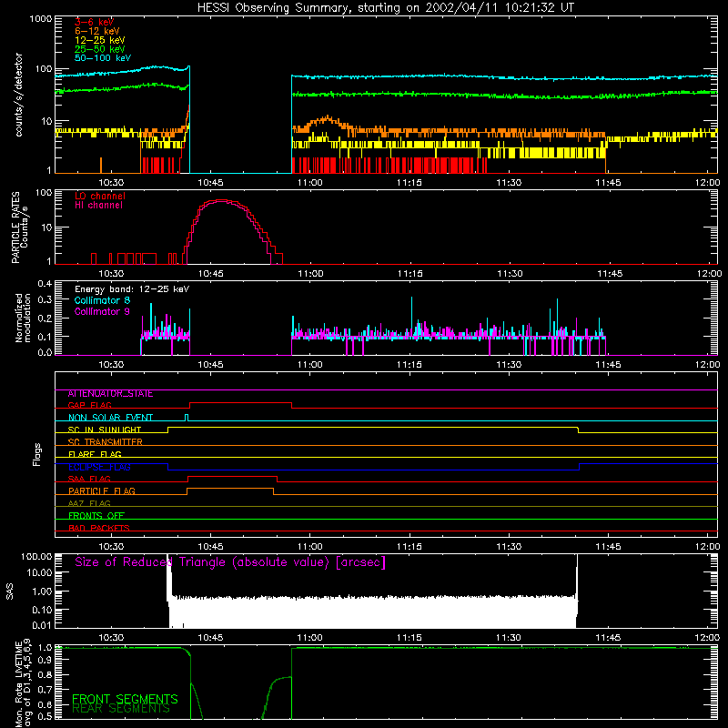Click the 100.00 tick on SAS axis

36,556
